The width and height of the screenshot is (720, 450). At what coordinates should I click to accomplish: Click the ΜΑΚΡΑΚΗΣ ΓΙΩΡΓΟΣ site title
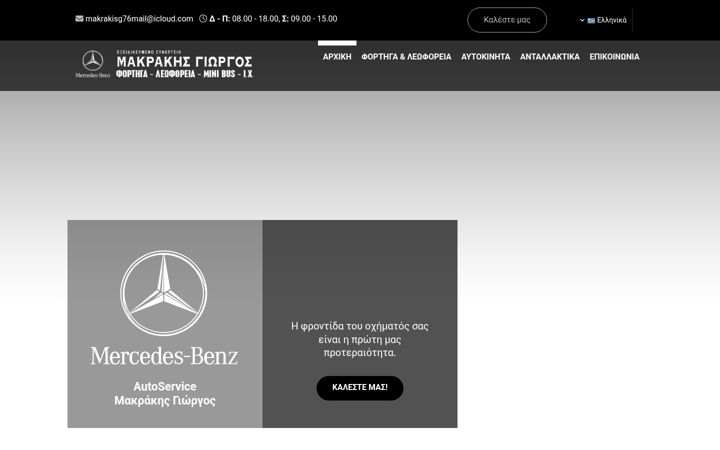pyautogui.click(x=184, y=62)
